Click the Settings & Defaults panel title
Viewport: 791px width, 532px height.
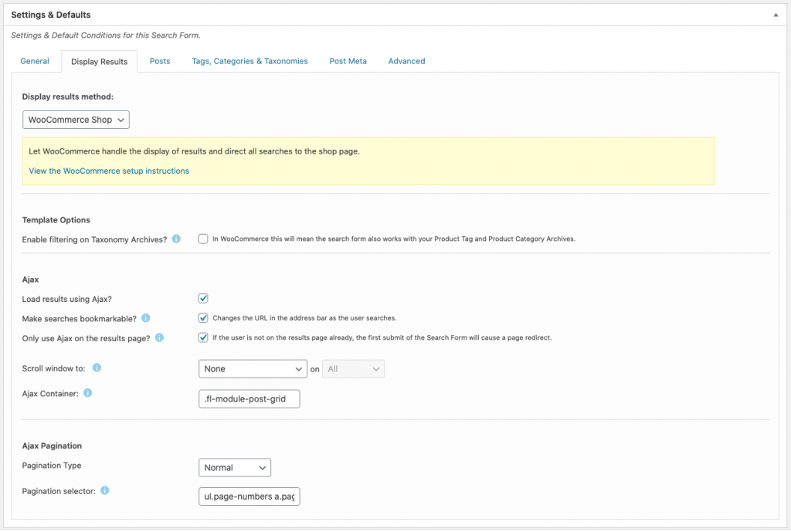pyautogui.click(x=51, y=15)
